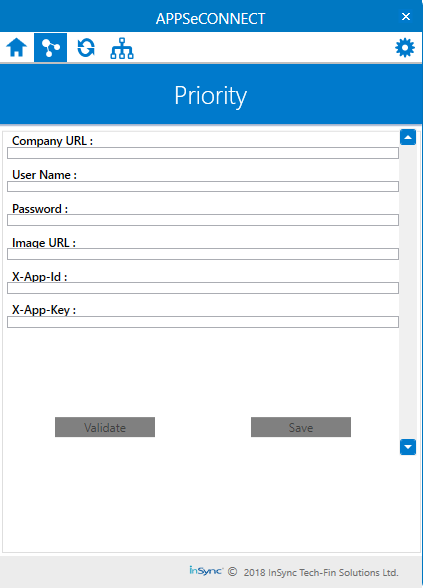Open the settings gear icon
The width and height of the screenshot is (423, 588).
coord(405,48)
